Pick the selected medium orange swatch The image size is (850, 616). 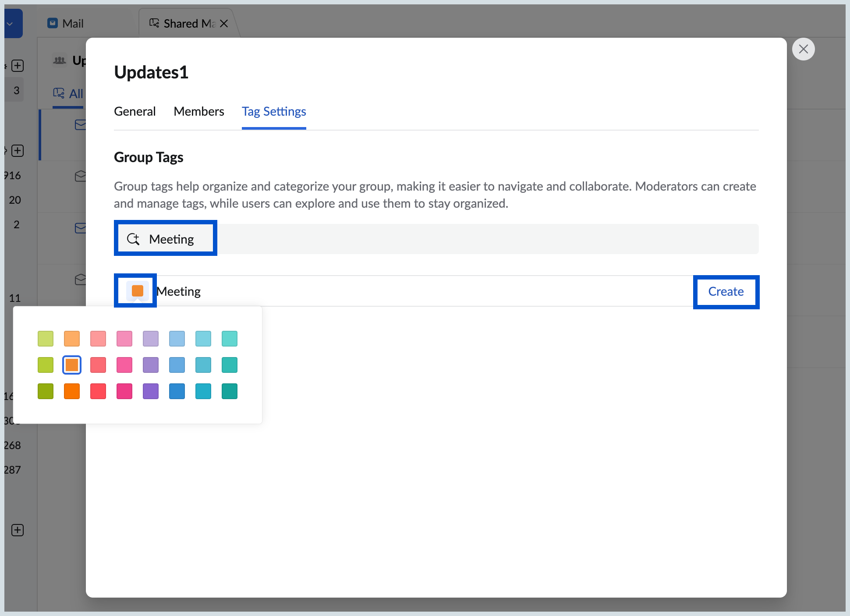pyautogui.click(x=72, y=365)
